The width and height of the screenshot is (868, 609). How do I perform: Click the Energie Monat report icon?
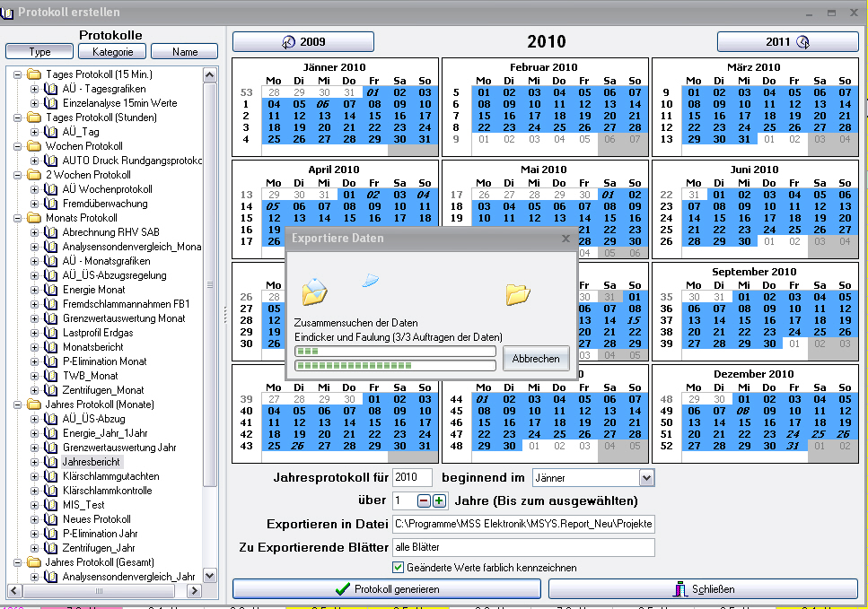coord(51,290)
